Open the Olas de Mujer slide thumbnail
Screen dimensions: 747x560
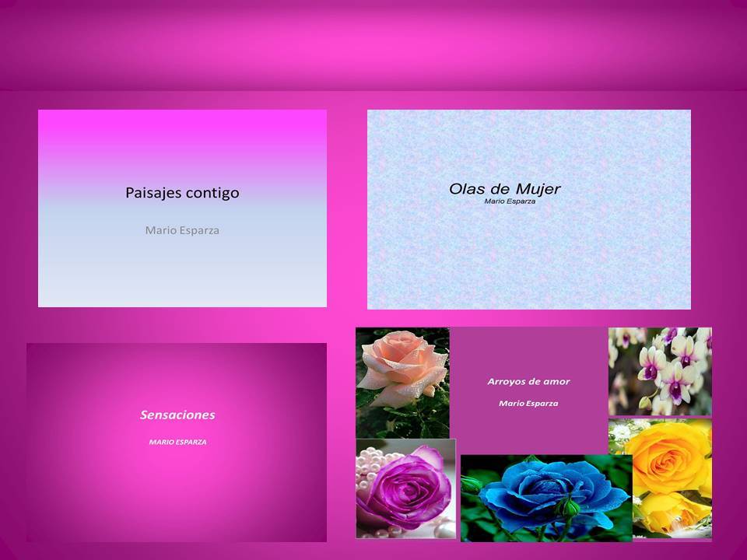click(x=529, y=209)
